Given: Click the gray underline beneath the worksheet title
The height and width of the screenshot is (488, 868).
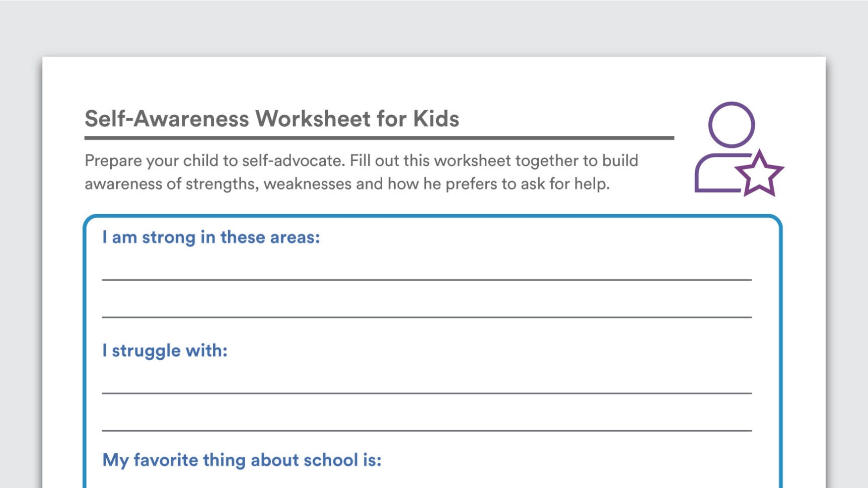Looking at the screenshot, I should pyautogui.click(x=379, y=138).
